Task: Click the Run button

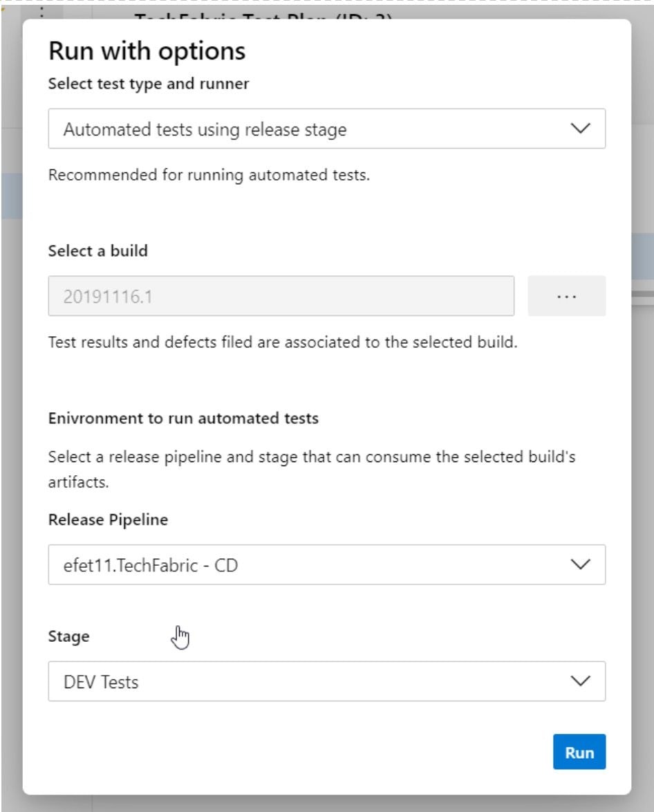Action: pyautogui.click(x=579, y=752)
